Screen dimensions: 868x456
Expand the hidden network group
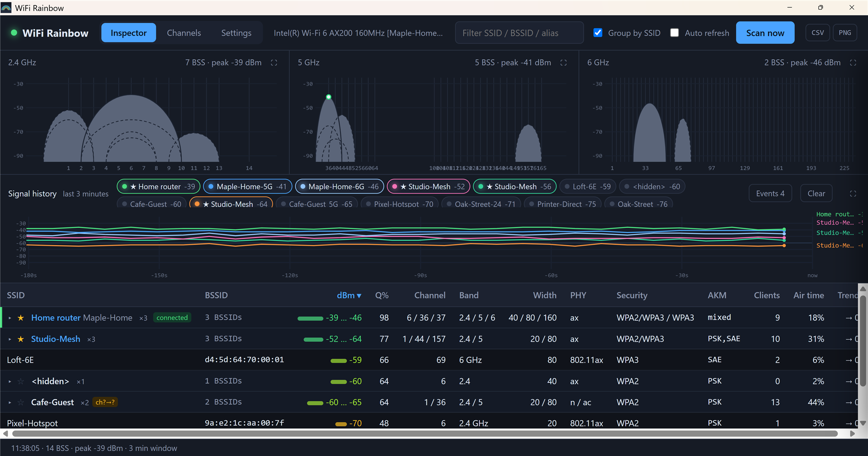coord(10,381)
